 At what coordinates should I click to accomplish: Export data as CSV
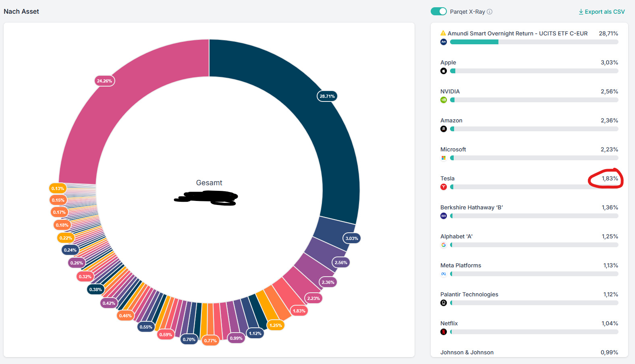(602, 12)
